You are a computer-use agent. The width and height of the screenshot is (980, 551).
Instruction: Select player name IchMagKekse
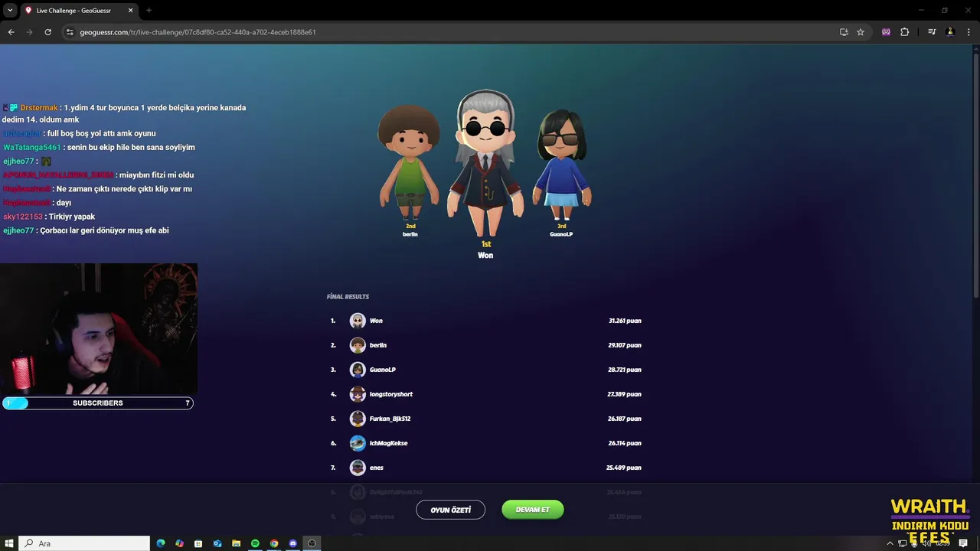[389, 443]
